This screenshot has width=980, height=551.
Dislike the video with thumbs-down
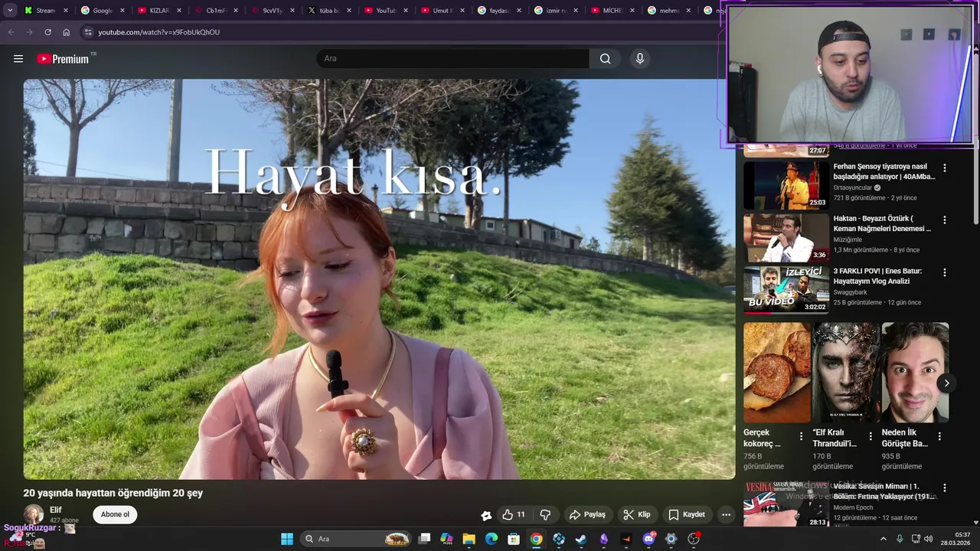point(545,515)
